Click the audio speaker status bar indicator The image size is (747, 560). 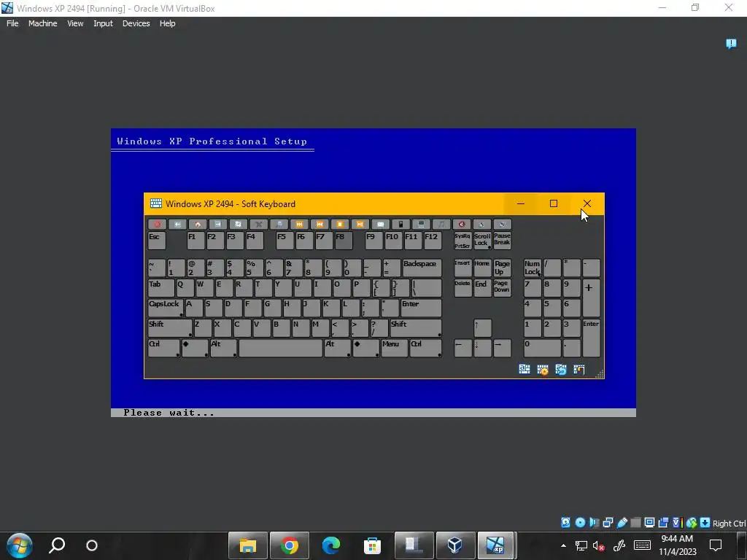point(594,522)
